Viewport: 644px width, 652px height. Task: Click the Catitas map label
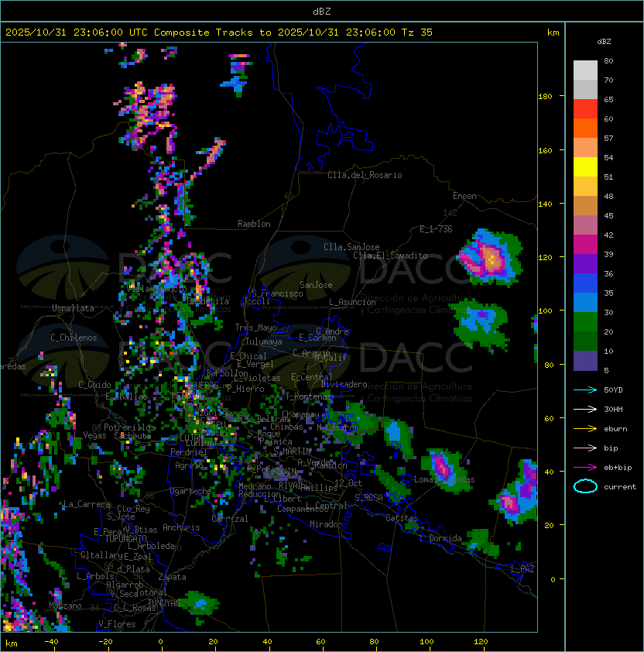point(402,518)
